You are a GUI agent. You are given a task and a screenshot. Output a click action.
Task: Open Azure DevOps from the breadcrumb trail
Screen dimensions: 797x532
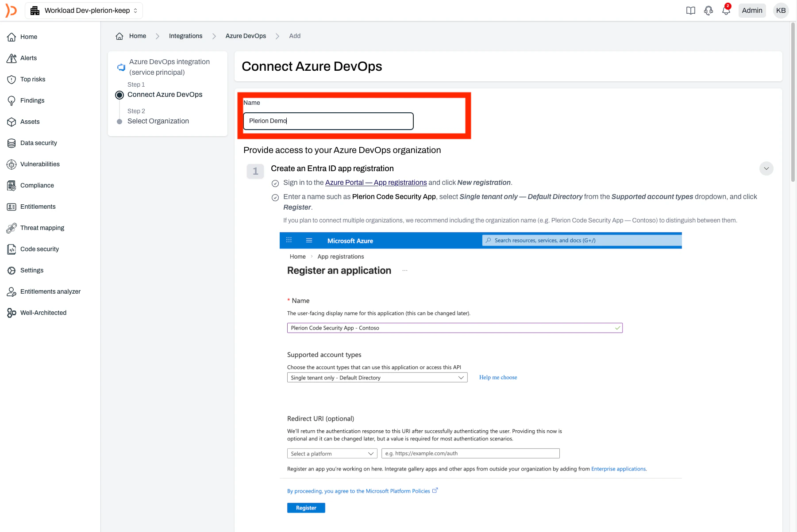[246, 36]
